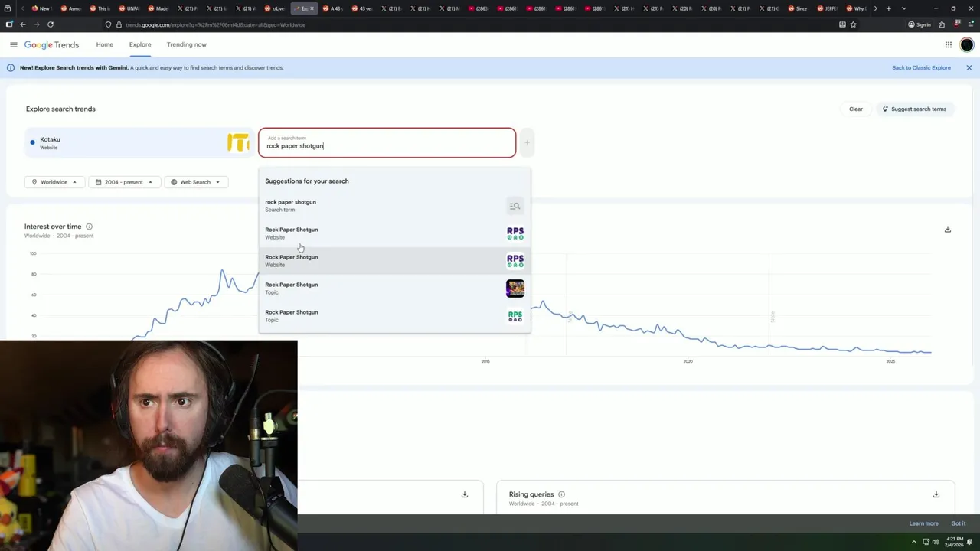Click the Google Trends logo
980x551 pixels.
pos(51,45)
